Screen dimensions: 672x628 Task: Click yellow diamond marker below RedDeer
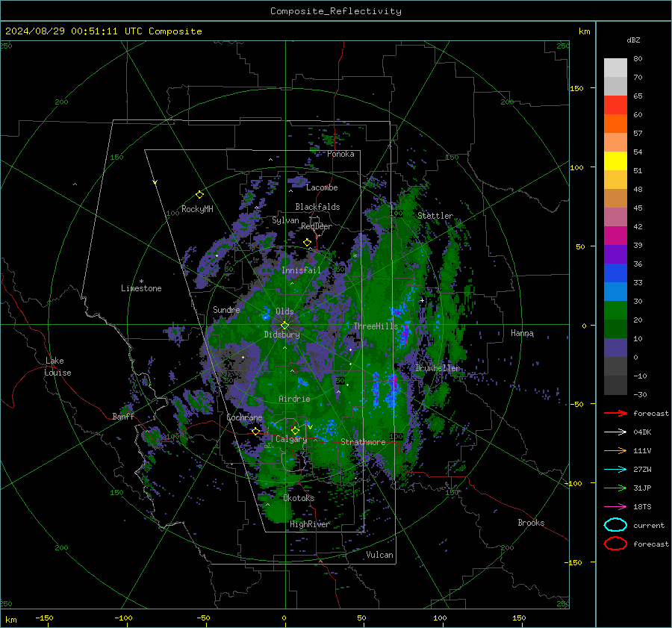307,243
